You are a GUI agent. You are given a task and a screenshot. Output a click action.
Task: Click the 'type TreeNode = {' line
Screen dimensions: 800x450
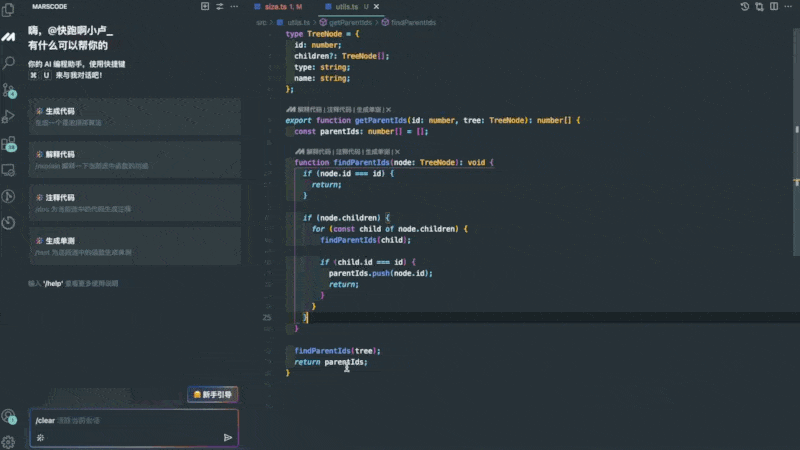coord(322,34)
